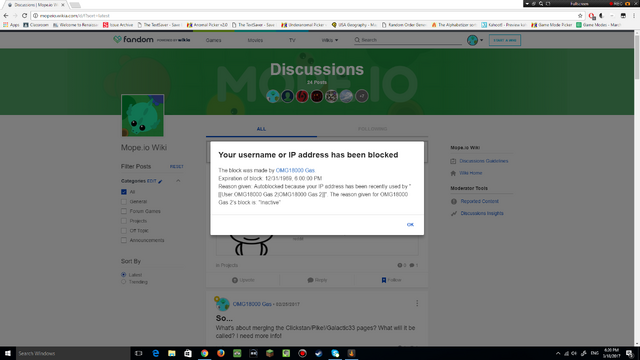The image size is (640, 360).
Task: Check the Off Topic category checkbox
Action: coord(124,231)
